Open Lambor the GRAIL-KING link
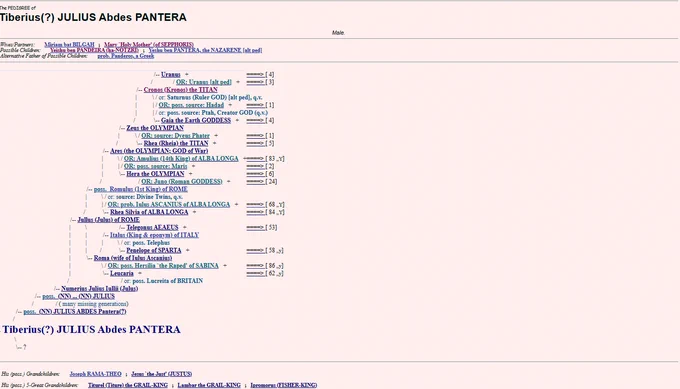 [x=209, y=385]
